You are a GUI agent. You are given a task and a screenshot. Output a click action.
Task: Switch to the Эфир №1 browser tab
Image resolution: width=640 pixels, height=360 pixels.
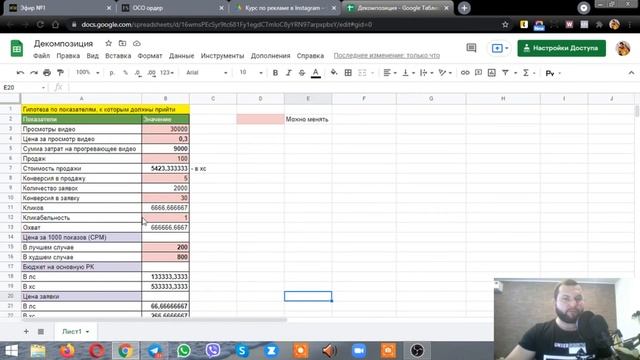click(60, 8)
